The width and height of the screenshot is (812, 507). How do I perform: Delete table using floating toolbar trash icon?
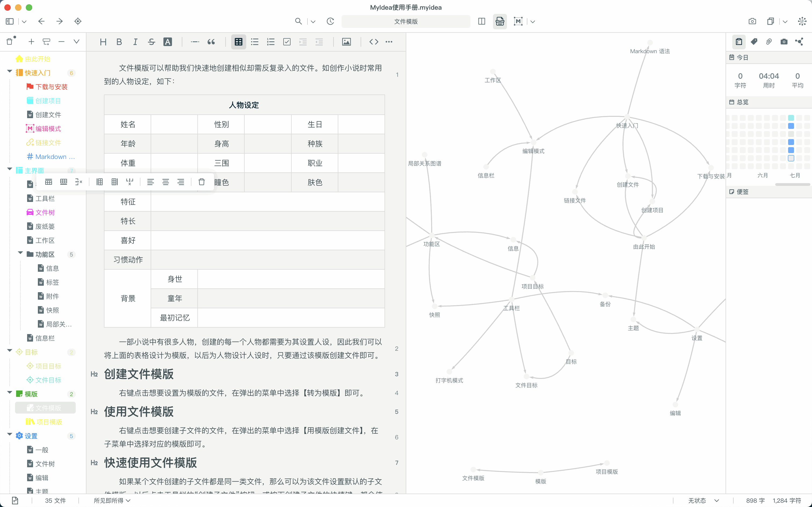[201, 182]
